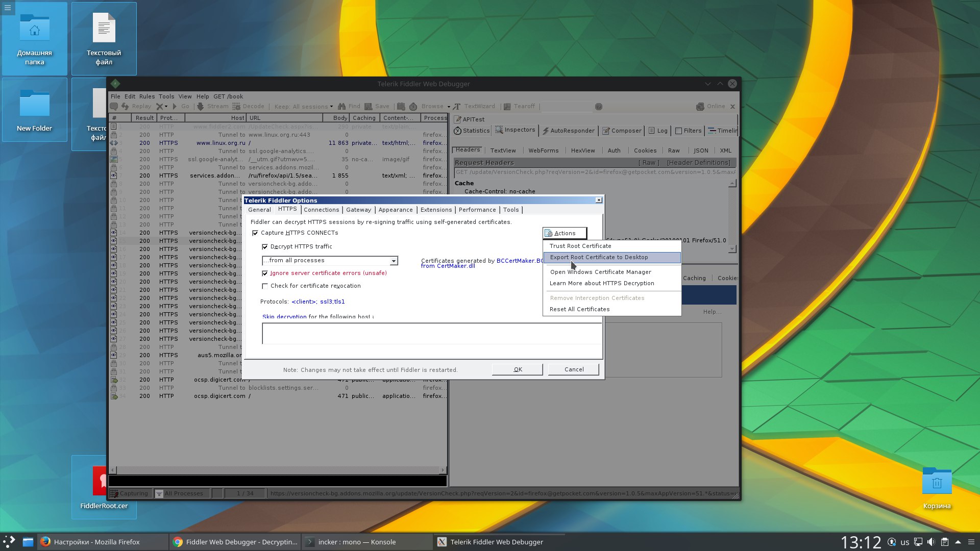The height and width of the screenshot is (551, 980).
Task: Click the Raw link in Request Headers
Action: pyautogui.click(x=649, y=163)
